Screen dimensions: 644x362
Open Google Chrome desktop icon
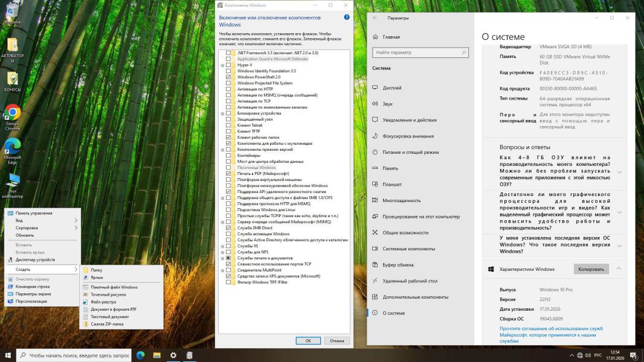(13, 113)
